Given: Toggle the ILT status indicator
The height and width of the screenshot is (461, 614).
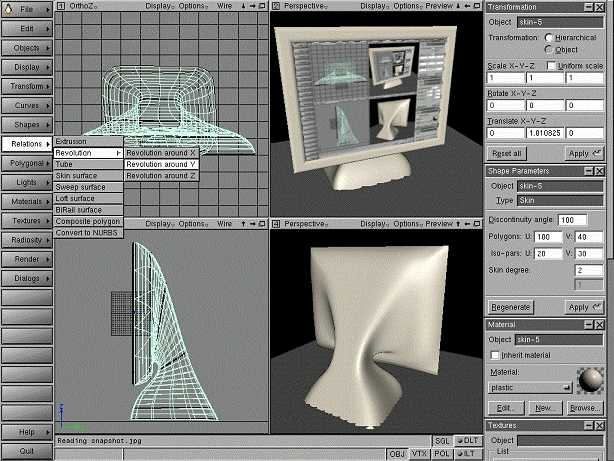Looking at the screenshot, I should tap(467, 454).
